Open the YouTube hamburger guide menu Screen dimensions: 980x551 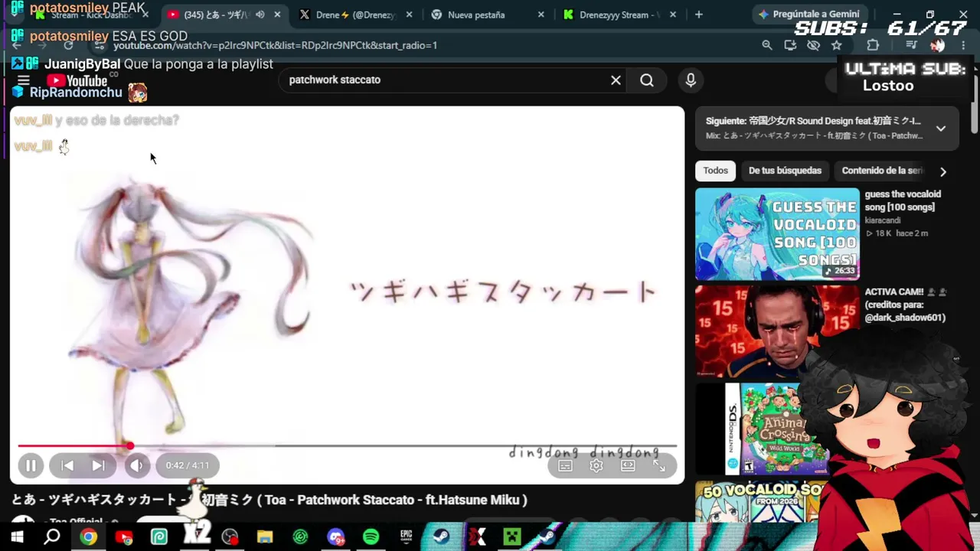tap(23, 80)
